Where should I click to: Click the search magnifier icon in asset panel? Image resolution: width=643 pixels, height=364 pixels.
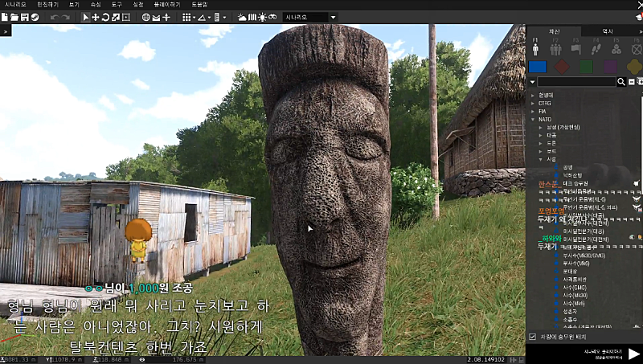[x=621, y=82]
